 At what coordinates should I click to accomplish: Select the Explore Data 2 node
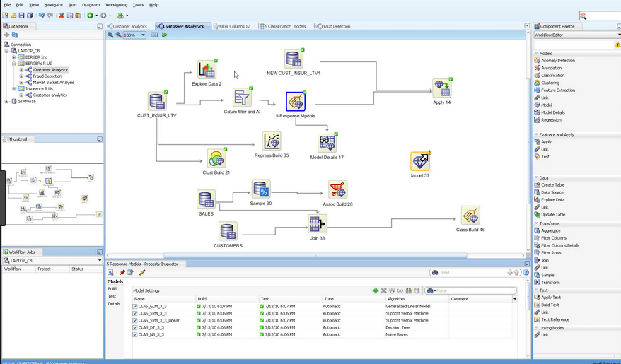pos(207,69)
